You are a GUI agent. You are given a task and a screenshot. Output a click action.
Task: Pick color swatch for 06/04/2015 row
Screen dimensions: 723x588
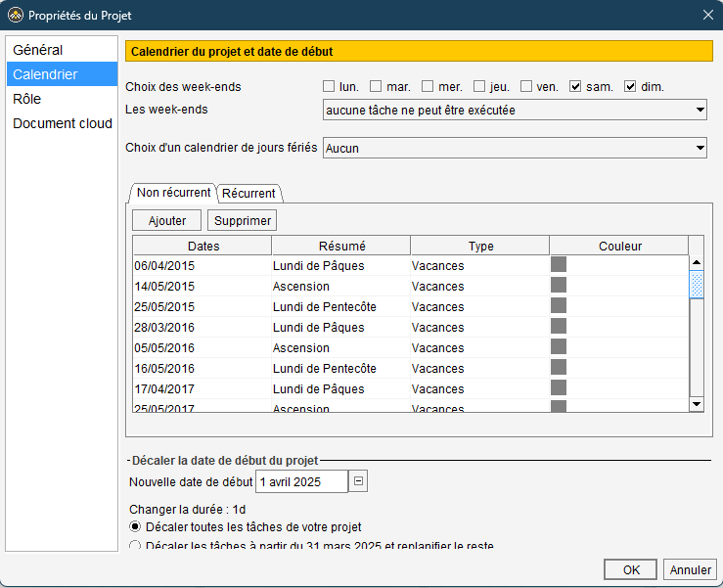pyautogui.click(x=559, y=265)
